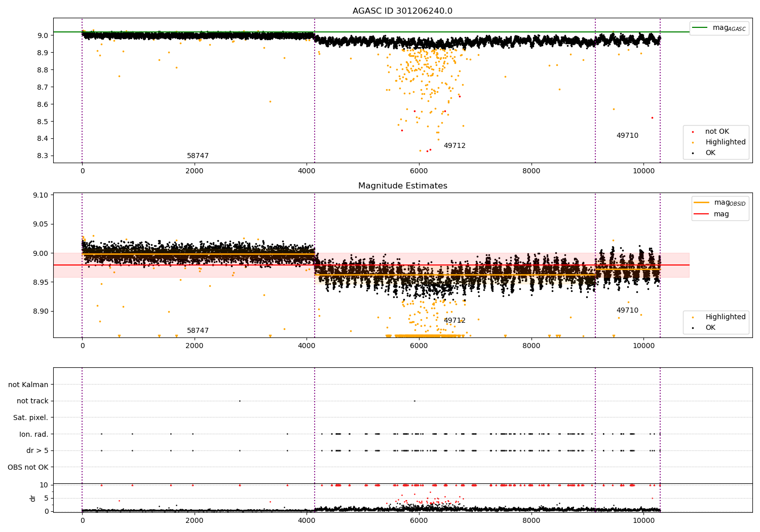Click the 'dr > 5' row label
This screenshot has height=532, width=760.
pyautogui.click(x=37, y=451)
